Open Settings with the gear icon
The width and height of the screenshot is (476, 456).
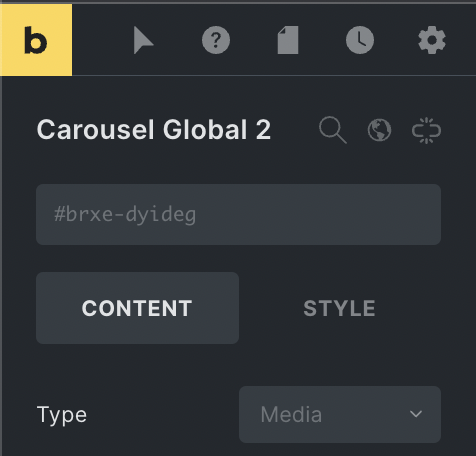click(x=432, y=40)
